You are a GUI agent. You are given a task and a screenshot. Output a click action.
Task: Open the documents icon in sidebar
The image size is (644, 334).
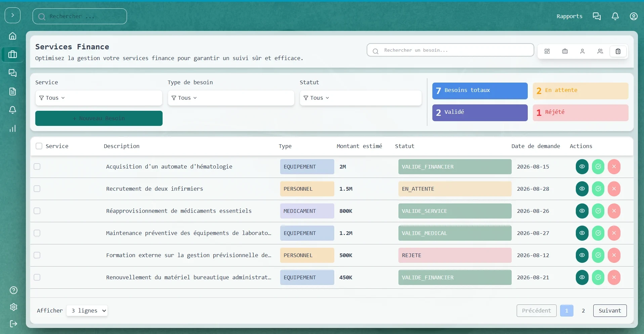click(x=12, y=91)
